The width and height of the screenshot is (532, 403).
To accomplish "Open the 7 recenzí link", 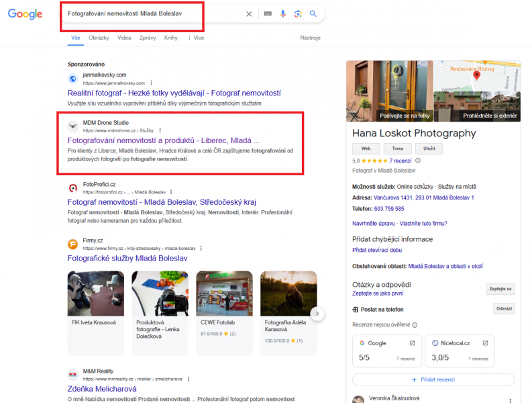I will 401,161.
